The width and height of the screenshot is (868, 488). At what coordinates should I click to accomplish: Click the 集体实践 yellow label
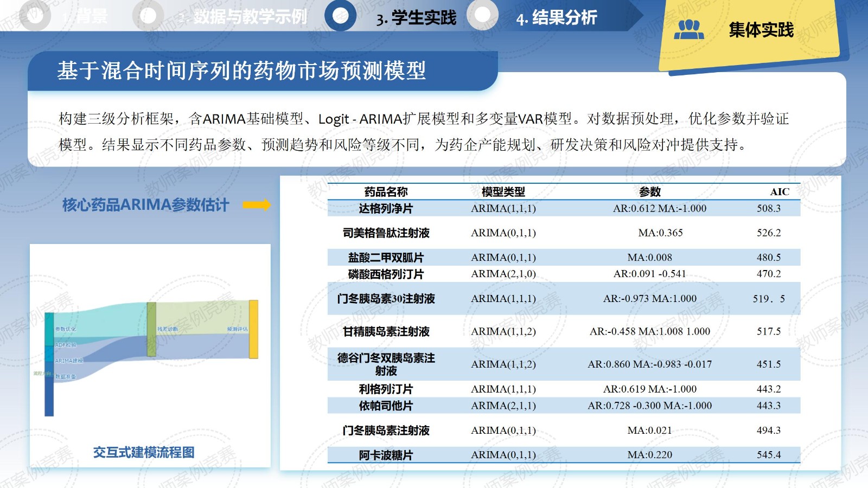[761, 30]
